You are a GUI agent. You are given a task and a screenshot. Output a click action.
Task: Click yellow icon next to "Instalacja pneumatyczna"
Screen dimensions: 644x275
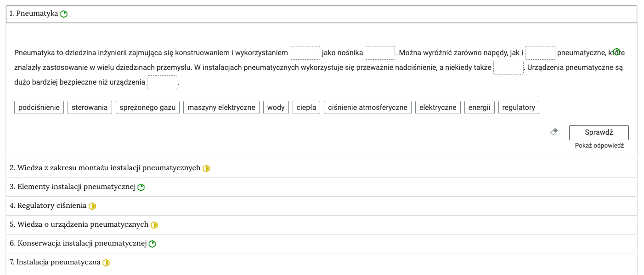pos(107,262)
